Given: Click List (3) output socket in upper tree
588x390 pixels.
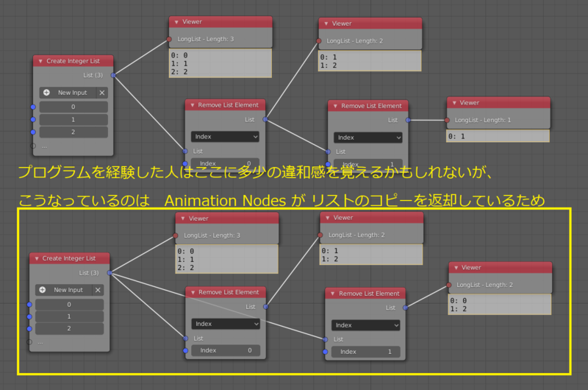Looking at the screenshot, I should [113, 75].
